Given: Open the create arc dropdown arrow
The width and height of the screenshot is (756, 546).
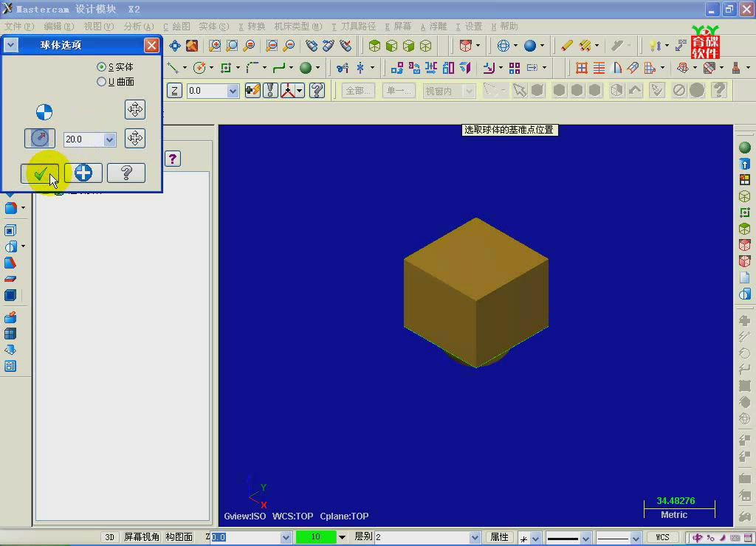Looking at the screenshot, I should (x=211, y=68).
